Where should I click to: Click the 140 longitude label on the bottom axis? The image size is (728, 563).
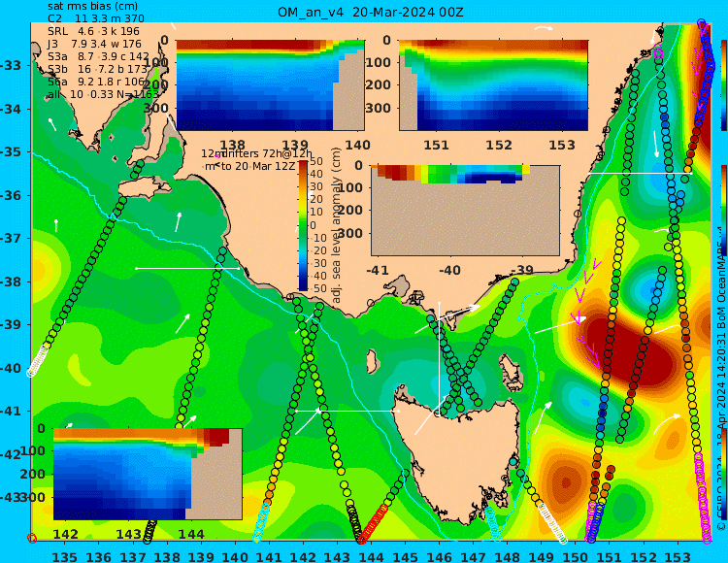235,556
